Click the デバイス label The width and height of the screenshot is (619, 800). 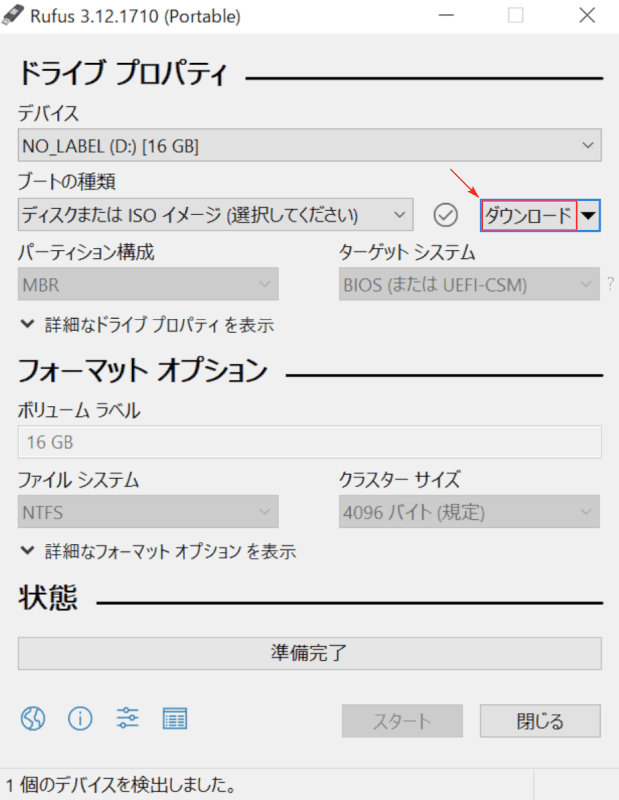48,113
